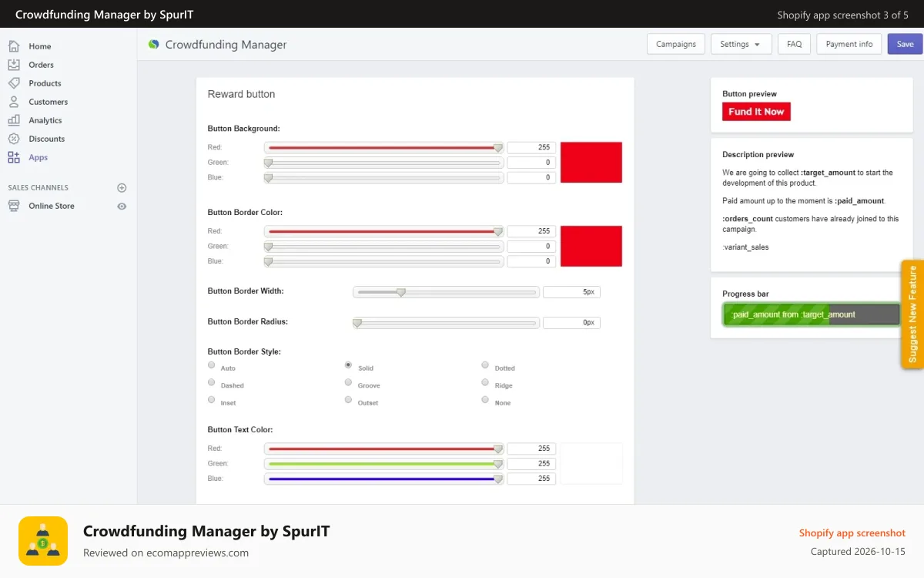Click Button Border Color green slider

tap(384, 247)
